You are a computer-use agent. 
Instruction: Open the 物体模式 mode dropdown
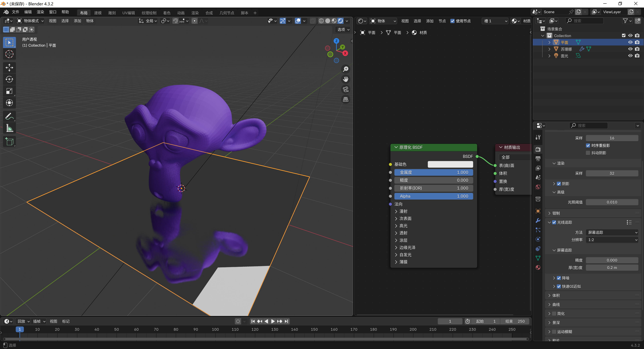30,21
